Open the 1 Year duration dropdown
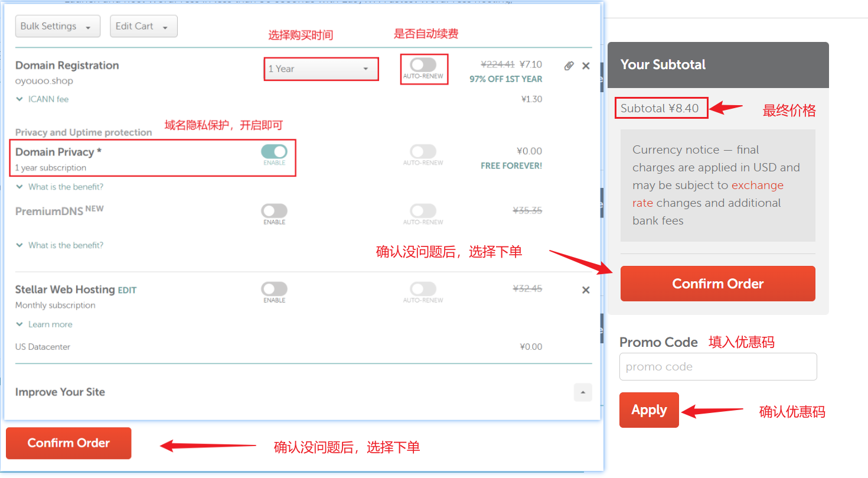 (321, 69)
